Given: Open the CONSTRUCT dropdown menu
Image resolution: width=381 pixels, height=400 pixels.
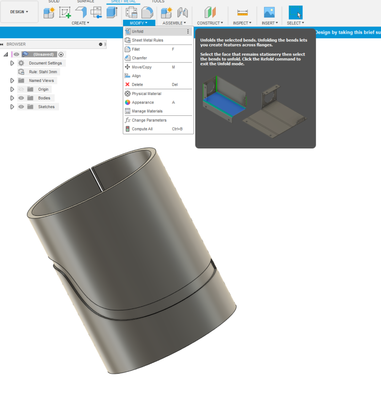Looking at the screenshot, I should pos(210,23).
